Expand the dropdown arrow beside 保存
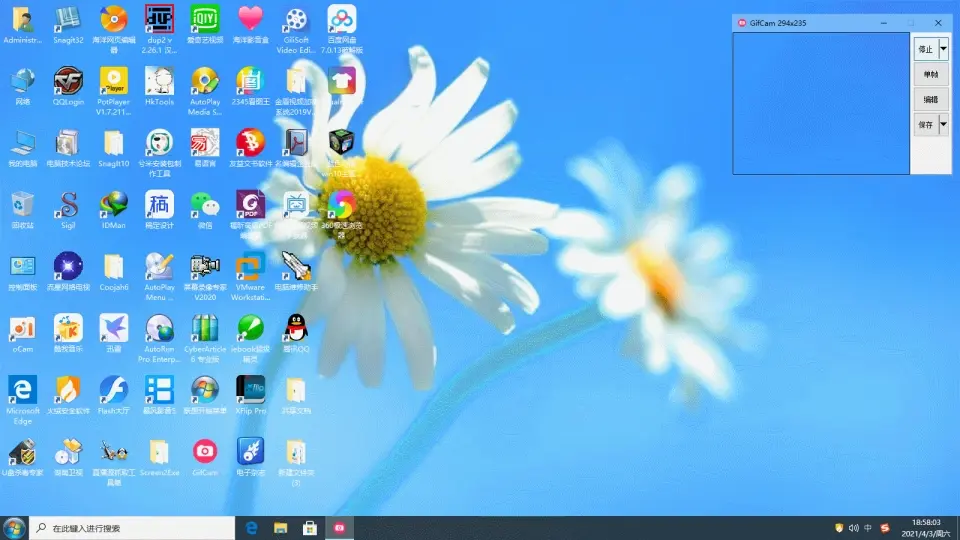 (944, 125)
